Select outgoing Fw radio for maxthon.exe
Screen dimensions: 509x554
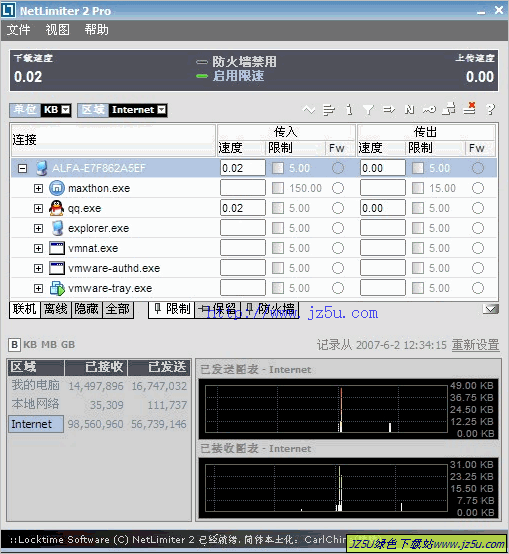coord(478,188)
